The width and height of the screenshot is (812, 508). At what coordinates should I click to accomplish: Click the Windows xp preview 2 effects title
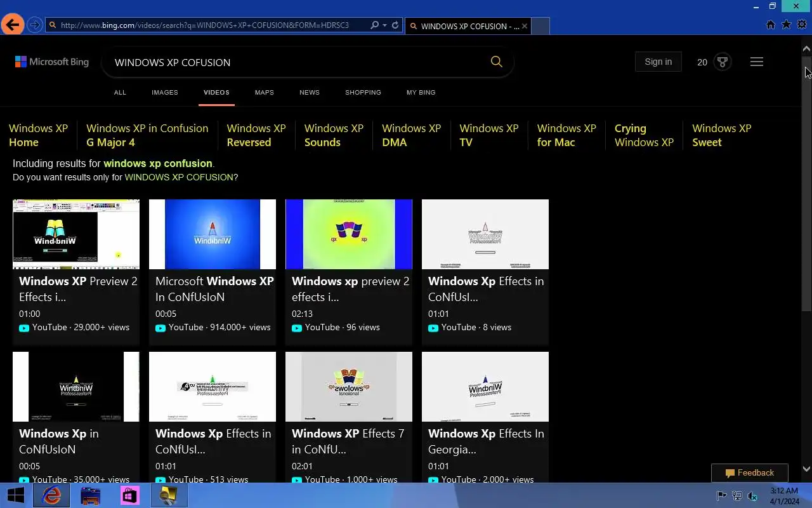click(x=351, y=289)
